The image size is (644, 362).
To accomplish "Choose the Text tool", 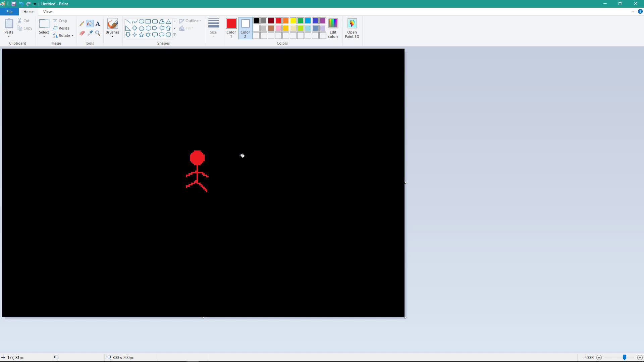I will coord(98,24).
